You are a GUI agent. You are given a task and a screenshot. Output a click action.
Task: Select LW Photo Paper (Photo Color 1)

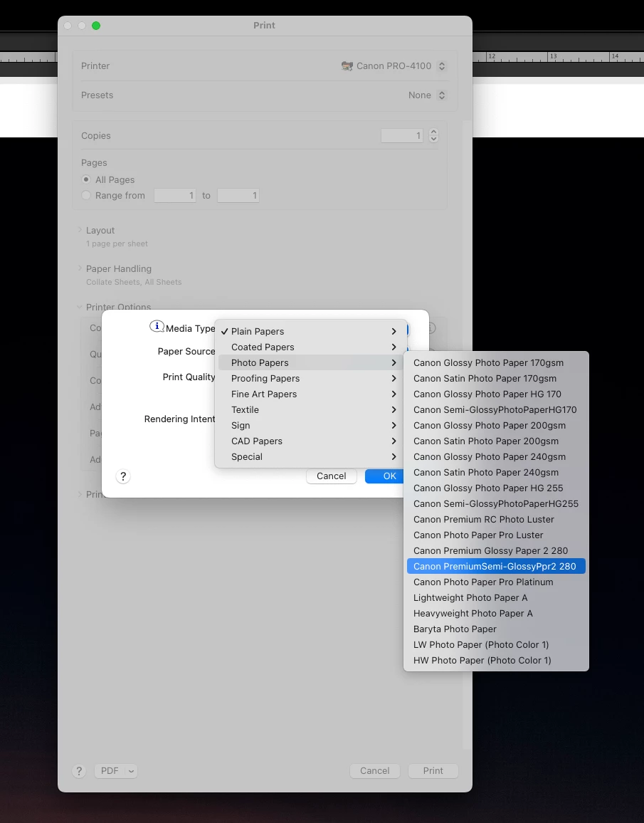496,645
